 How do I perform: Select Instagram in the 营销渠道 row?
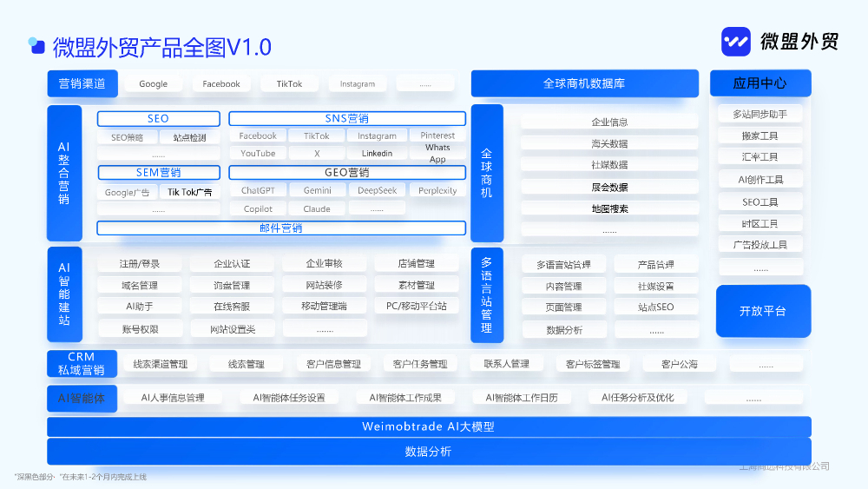point(358,84)
